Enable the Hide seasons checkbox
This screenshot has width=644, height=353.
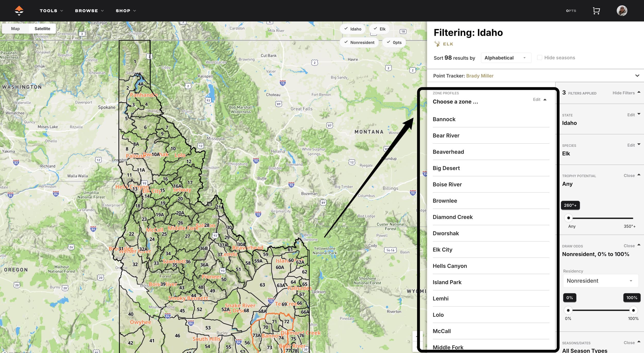point(540,57)
